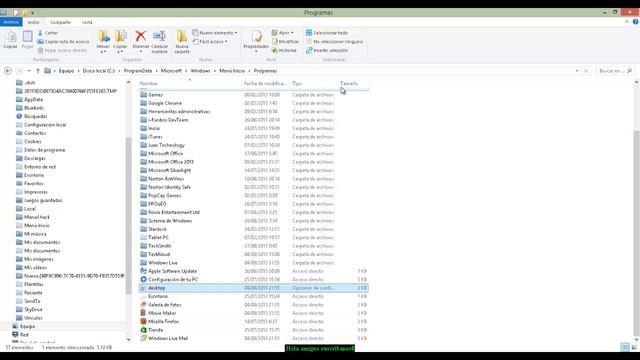Create a Nueva carpeta from the ribbon
The width and height of the screenshot is (640, 360).
point(182,42)
